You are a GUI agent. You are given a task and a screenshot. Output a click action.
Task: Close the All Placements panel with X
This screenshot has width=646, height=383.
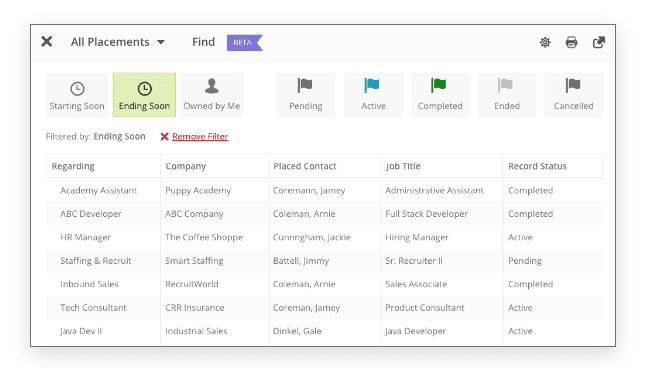point(47,42)
